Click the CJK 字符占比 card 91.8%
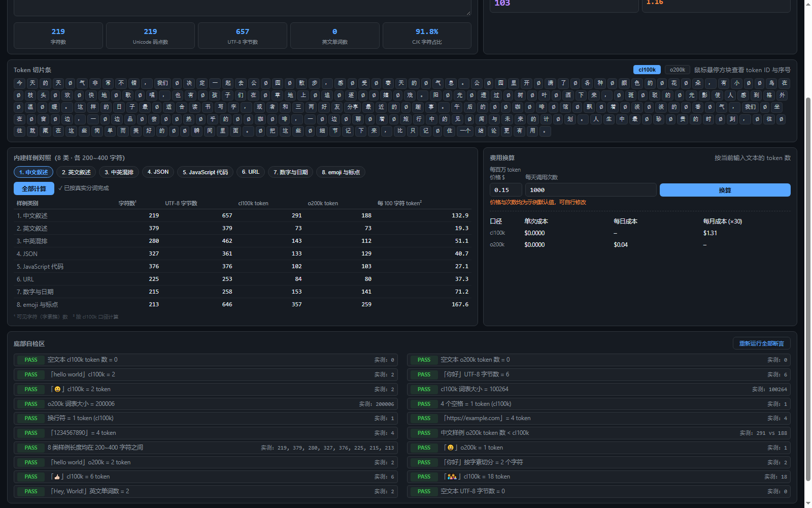This screenshot has width=812, height=508. pos(427,36)
